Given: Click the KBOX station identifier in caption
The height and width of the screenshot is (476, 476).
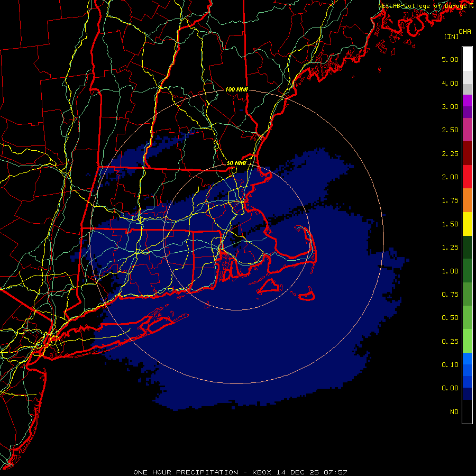Looking at the screenshot, I should 262,472.
